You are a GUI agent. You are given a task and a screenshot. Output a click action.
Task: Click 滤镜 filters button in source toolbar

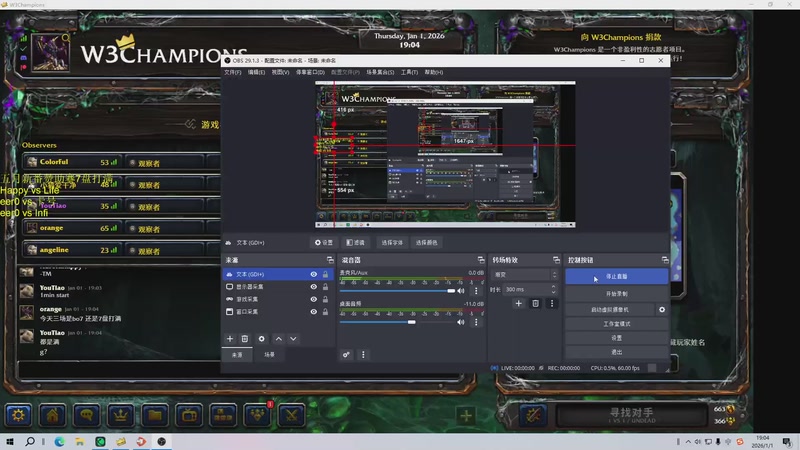click(356, 243)
